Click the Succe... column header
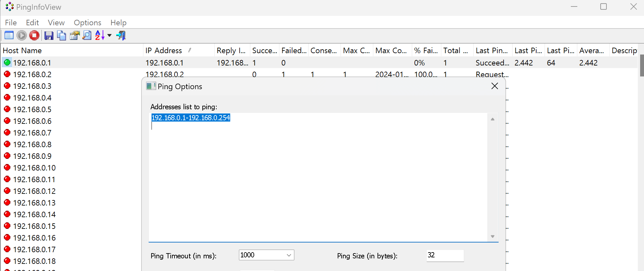 coord(265,51)
